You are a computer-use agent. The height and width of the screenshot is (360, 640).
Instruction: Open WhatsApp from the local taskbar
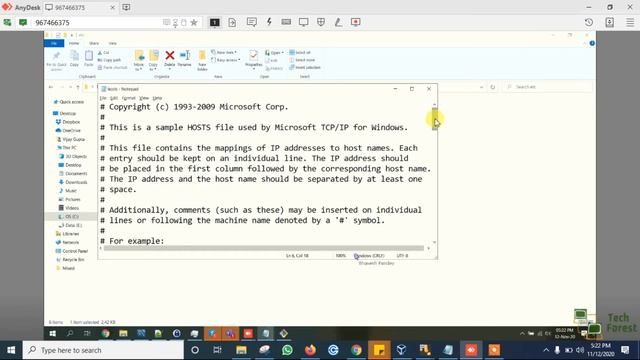pos(287,350)
